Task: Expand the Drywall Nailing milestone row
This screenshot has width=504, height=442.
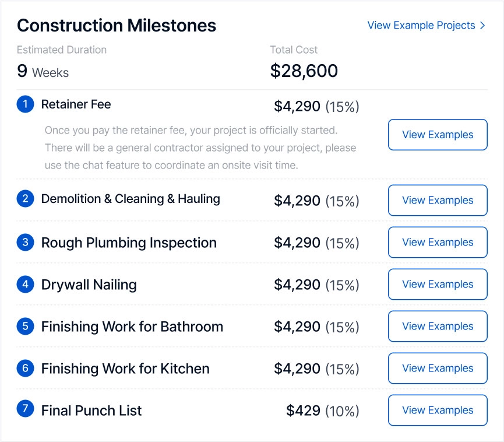Action: (x=89, y=285)
